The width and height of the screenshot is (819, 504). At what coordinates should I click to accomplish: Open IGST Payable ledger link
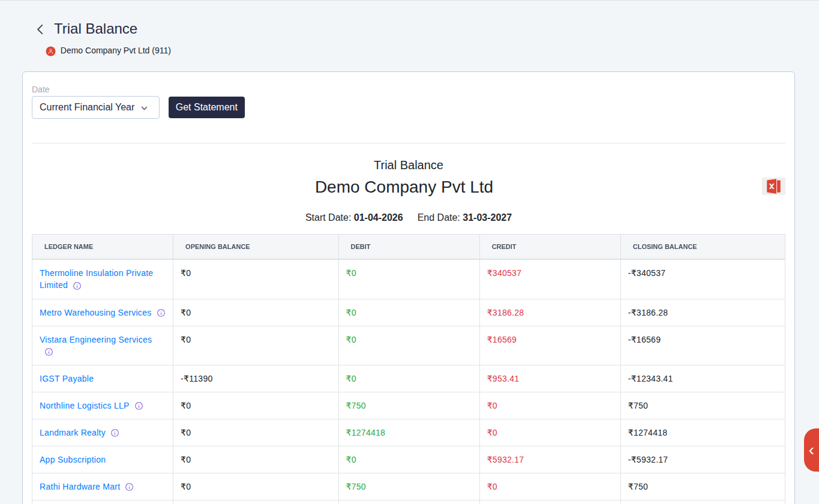pyautogui.click(x=67, y=379)
